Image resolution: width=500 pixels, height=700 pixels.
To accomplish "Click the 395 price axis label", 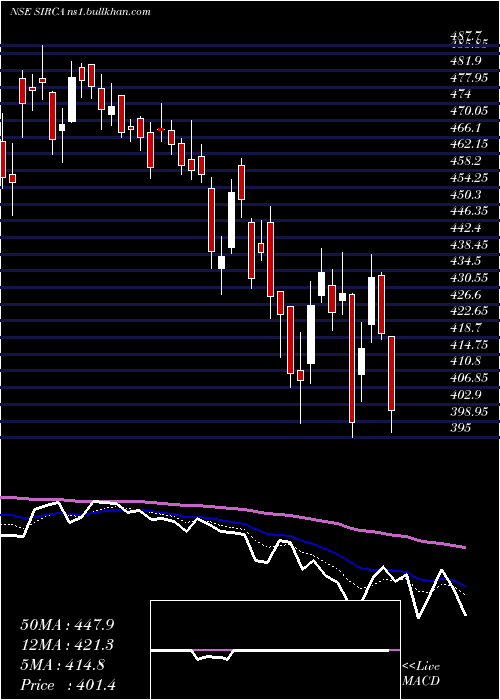I will 462,428.
